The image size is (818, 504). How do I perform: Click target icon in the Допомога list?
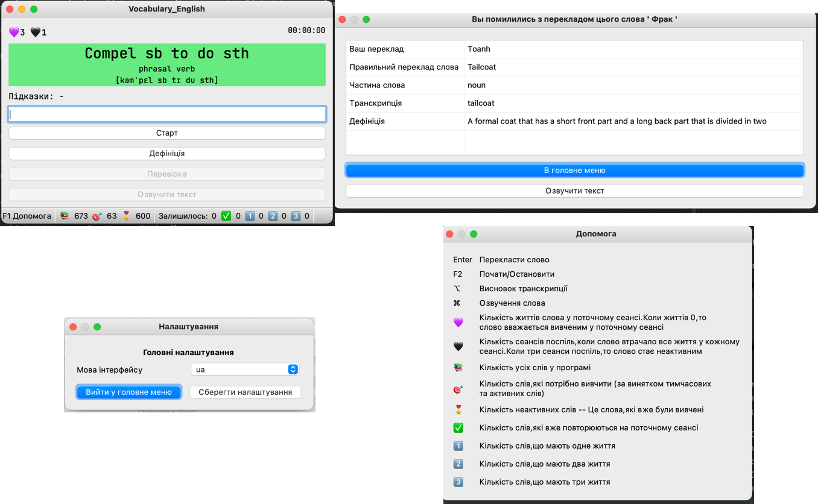coord(458,389)
